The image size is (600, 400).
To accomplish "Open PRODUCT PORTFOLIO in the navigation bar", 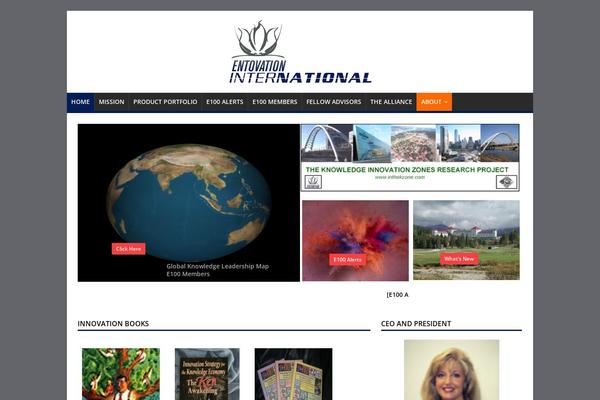I will coord(165,102).
